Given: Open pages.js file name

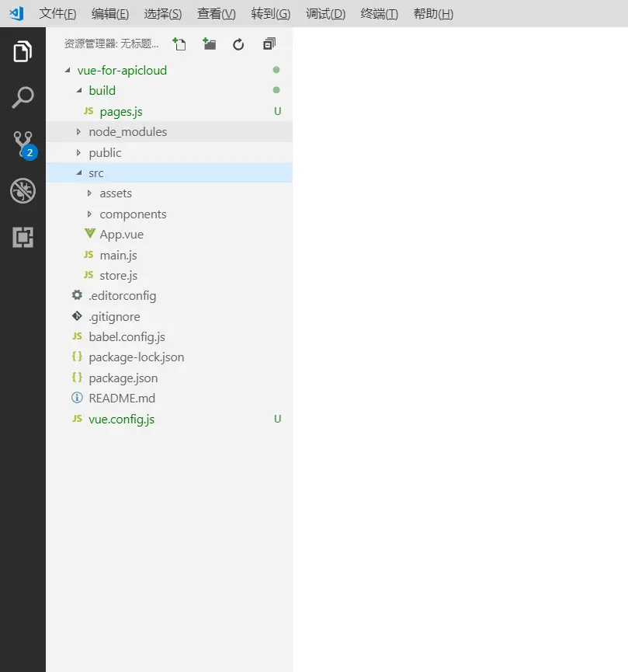Looking at the screenshot, I should tap(121, 111).
